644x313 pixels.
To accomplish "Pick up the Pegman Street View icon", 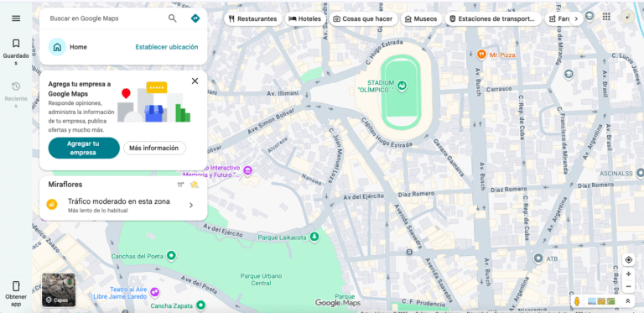I will (577, 301).
